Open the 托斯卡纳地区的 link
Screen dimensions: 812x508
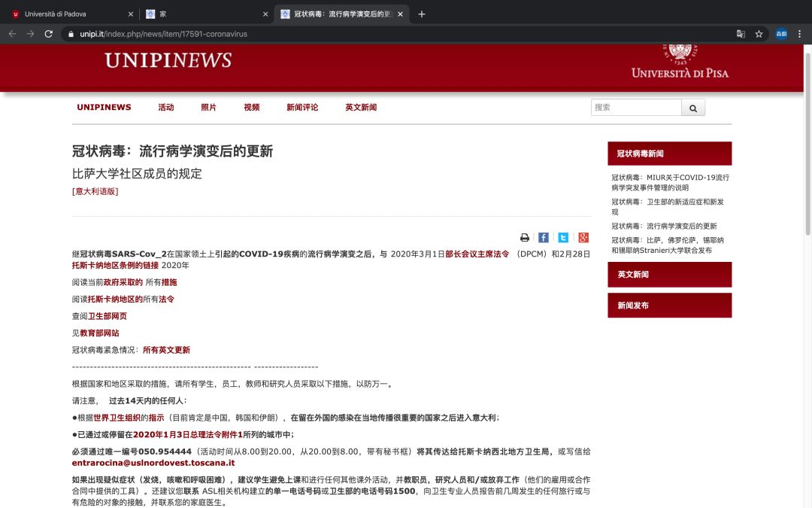(115, 299)
